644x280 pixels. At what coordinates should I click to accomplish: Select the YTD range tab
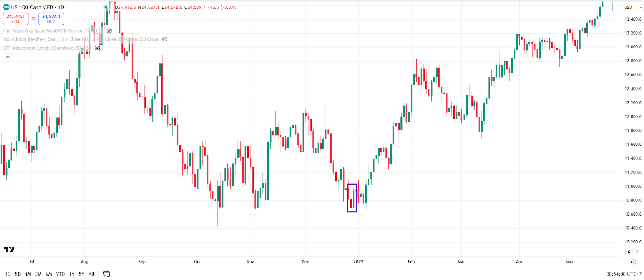pos(60,274)
